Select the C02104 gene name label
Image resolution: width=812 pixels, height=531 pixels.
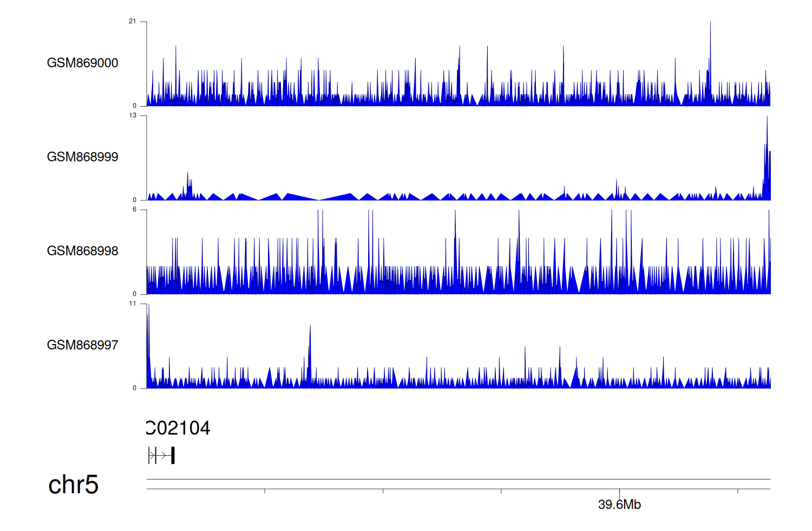click(x=179, y=428)
